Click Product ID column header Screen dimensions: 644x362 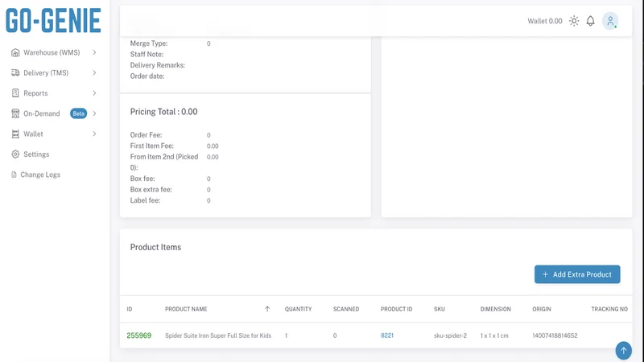coord(396,309)
